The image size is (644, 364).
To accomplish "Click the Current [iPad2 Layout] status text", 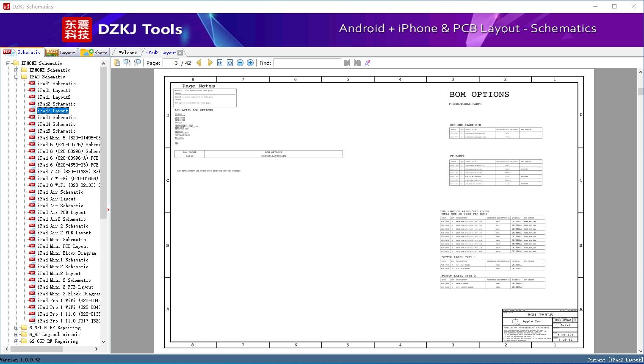I will point(614,360).
